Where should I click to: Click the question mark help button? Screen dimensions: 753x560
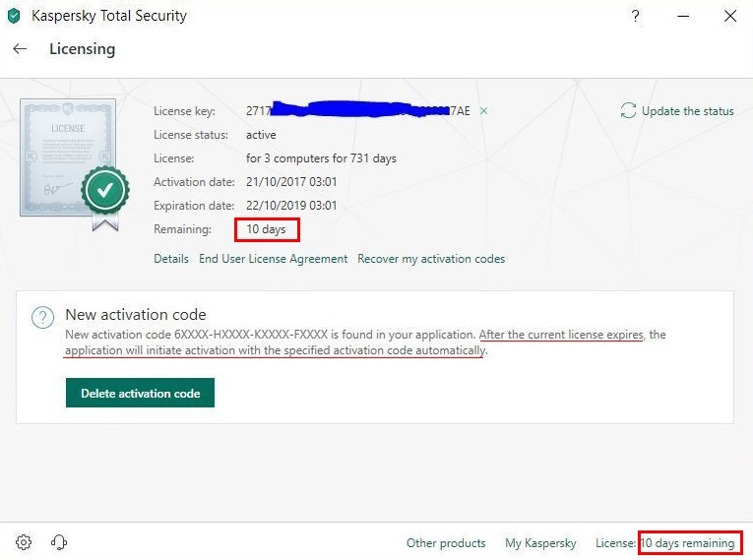tap(636, 17)
